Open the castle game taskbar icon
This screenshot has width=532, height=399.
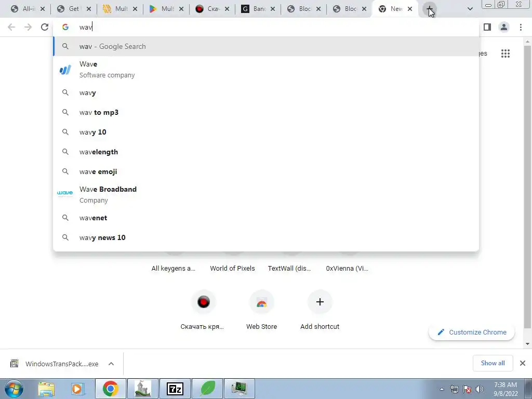[143, 389]
